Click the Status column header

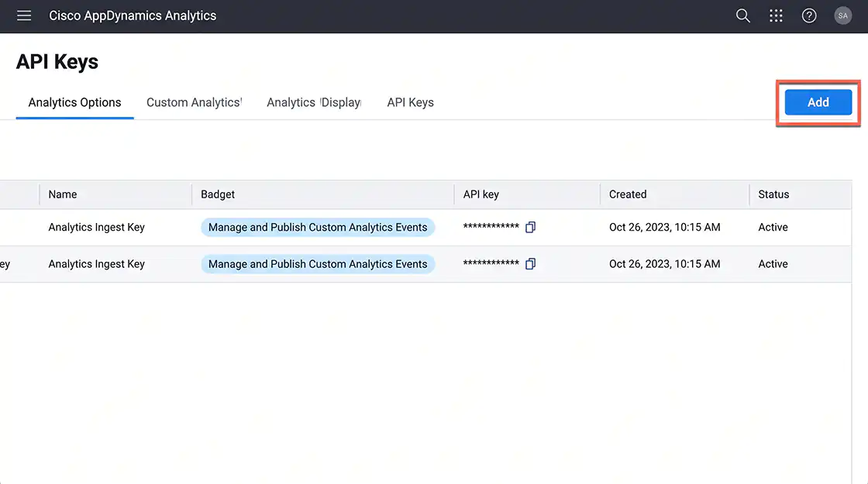click(x=773, y=194)
